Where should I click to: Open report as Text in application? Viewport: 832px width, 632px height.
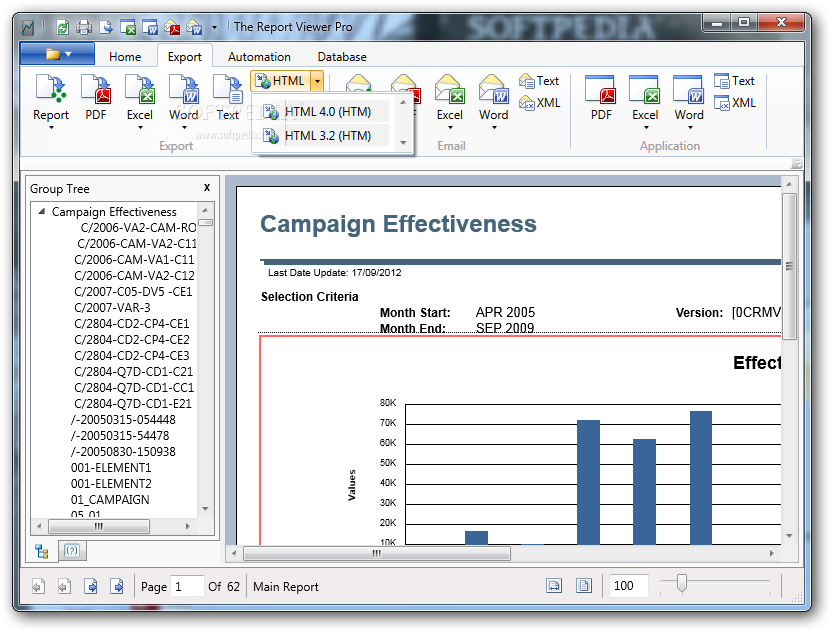pyautogui.click(x=734, y=81)
